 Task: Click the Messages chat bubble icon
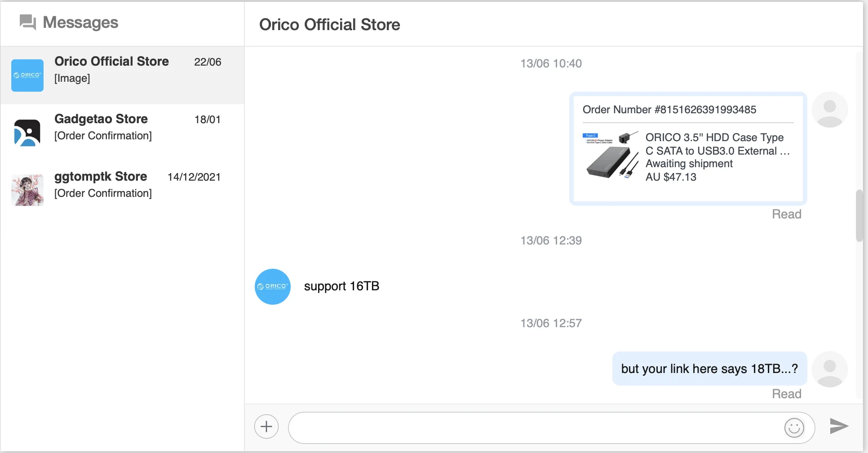28,22
